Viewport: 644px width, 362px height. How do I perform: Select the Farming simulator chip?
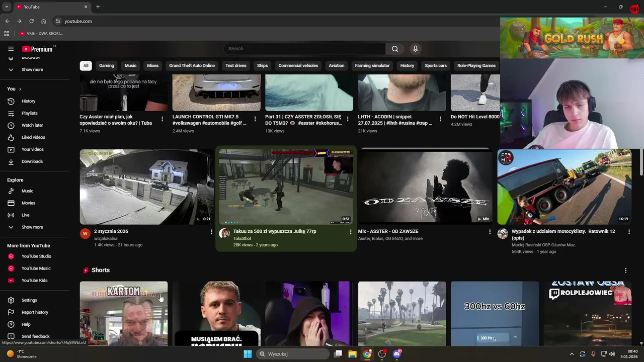[372, 65]
